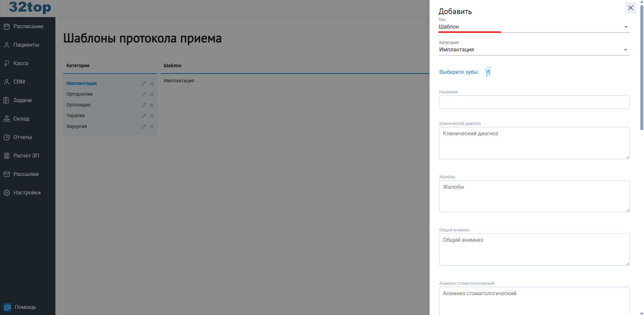Open the Настройки settings section
Screen dimensions: 644x315
[27, 192]
